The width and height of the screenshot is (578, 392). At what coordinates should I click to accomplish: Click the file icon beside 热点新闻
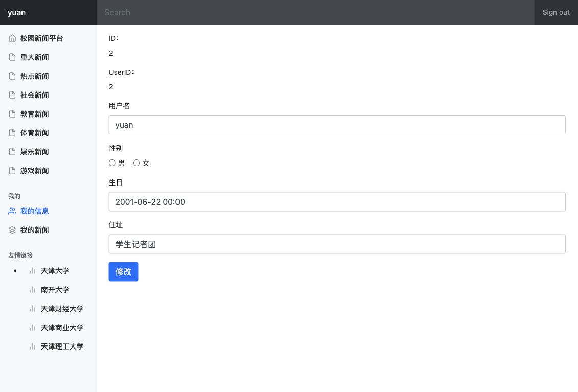[x=12, y=76]
